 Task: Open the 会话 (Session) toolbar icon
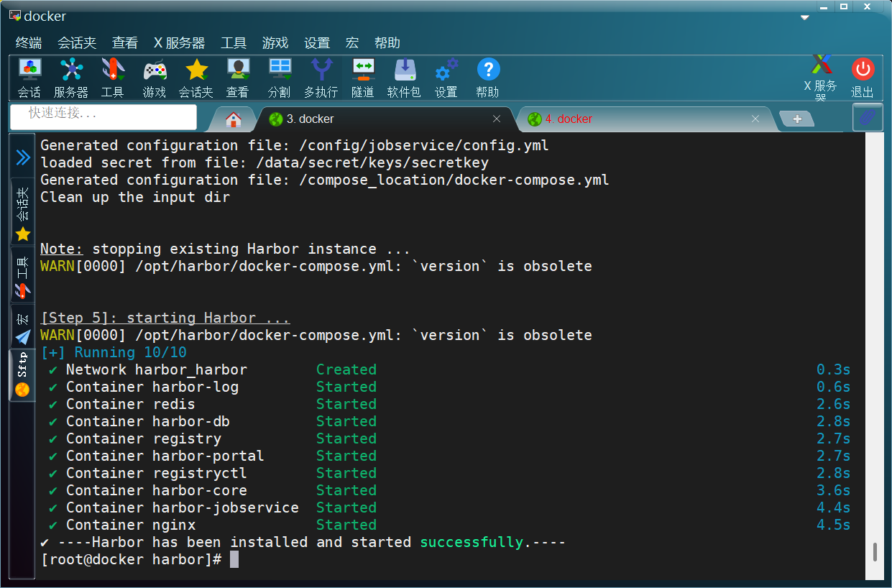(x=29, y=78)
